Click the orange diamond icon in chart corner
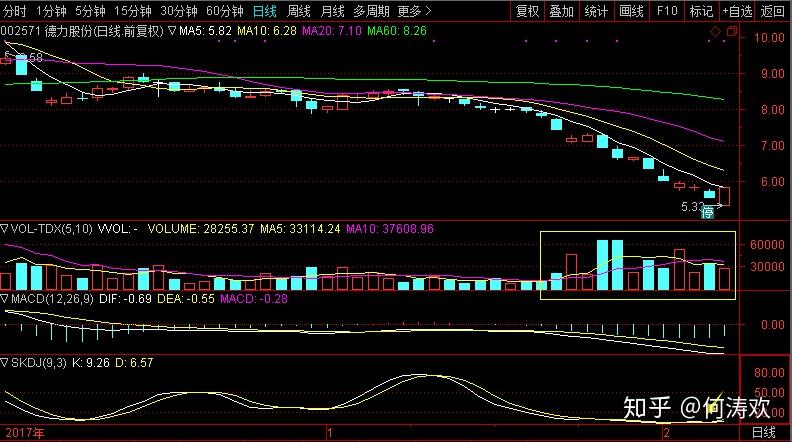Viewport: 792px width, 442px height. [x=715, y=32]
